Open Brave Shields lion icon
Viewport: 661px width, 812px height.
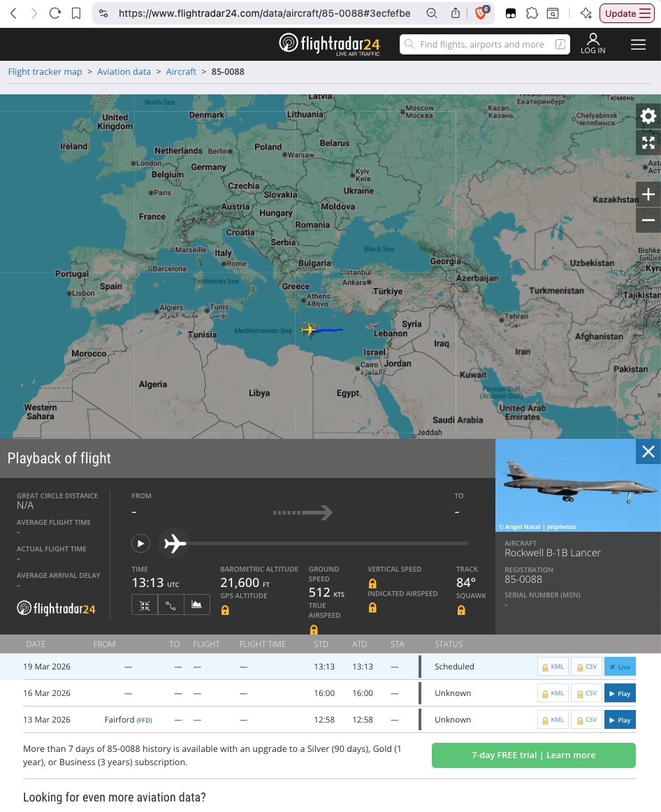pos(481,13)
